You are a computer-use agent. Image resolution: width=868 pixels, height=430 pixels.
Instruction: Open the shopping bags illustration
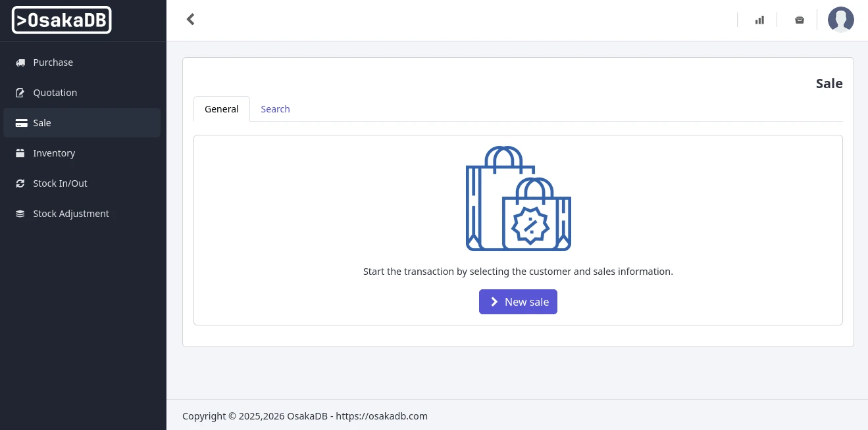click(518, 198)
